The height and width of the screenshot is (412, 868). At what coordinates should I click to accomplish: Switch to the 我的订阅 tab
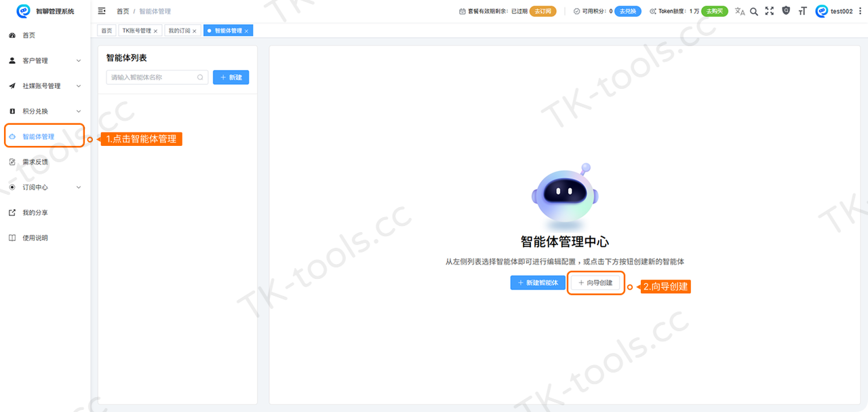click(x=182, y=31)
